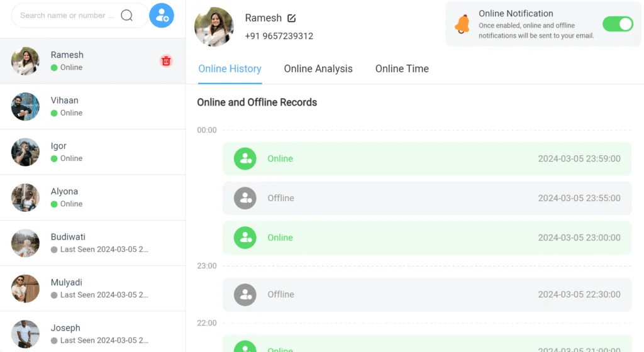This screenshot has width=644, height=352.
Task: Delete Ramesh using the red trash icon
Action: tap(166, 61)
